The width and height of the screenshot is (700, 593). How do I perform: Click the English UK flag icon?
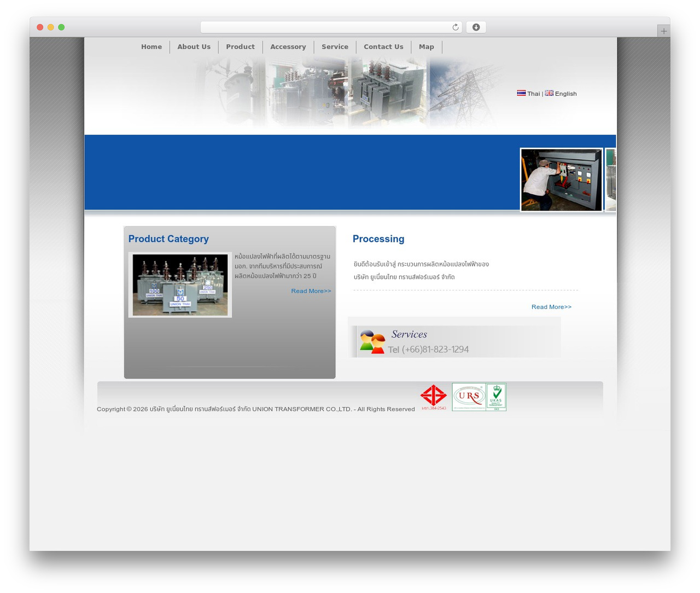[x=549, y=93]
